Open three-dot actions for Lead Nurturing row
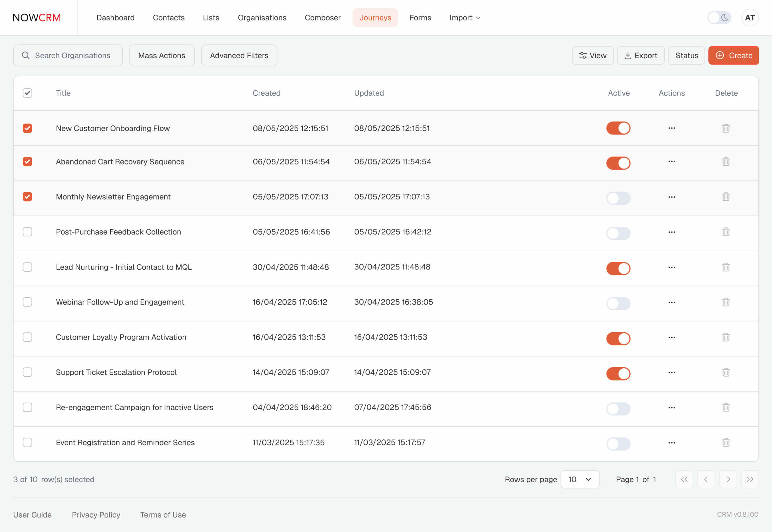 672,267
